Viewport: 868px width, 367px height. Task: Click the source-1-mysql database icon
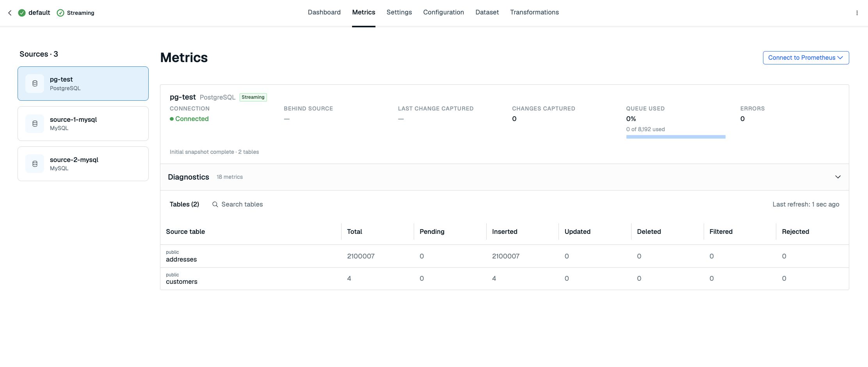(35, 124)
